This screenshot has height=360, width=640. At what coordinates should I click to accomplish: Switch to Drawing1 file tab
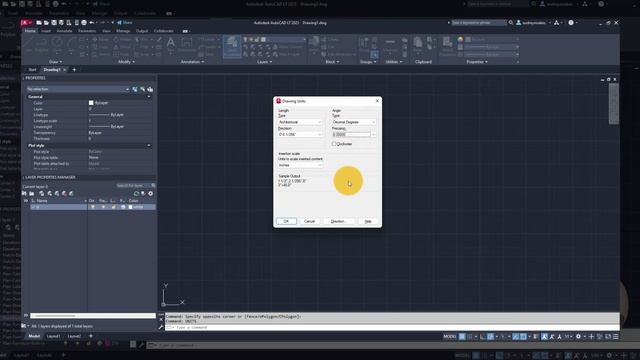(x=52, y=70)
